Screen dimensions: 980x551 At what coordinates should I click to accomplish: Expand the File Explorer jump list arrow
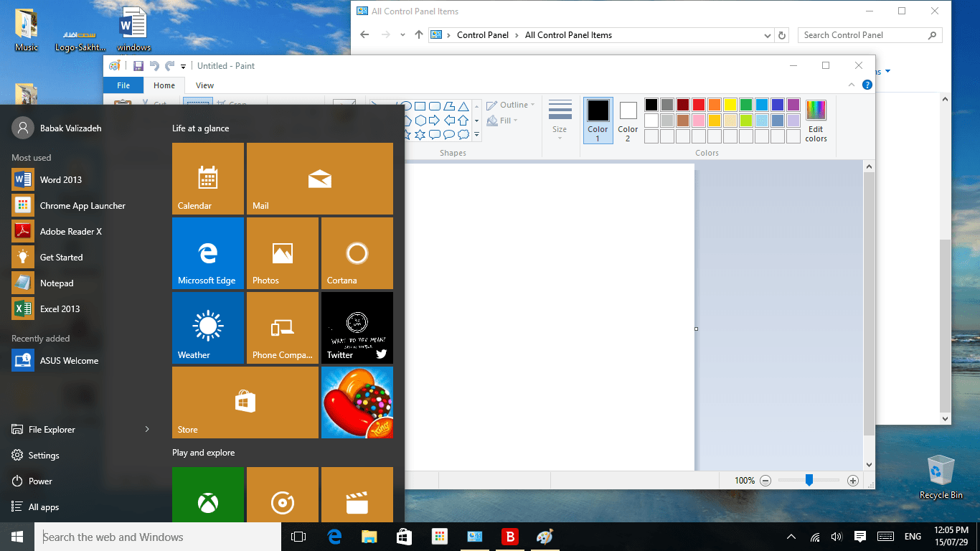pos(147,429)
